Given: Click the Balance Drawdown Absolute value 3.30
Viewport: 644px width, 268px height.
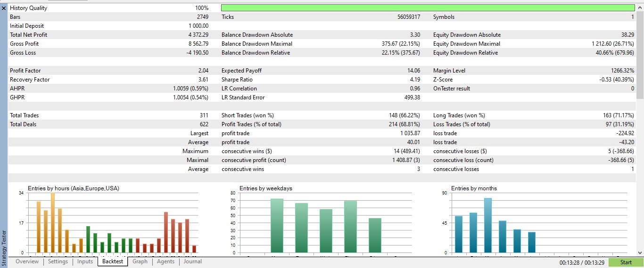Looking at the screenshot, I should pos(415,35).
